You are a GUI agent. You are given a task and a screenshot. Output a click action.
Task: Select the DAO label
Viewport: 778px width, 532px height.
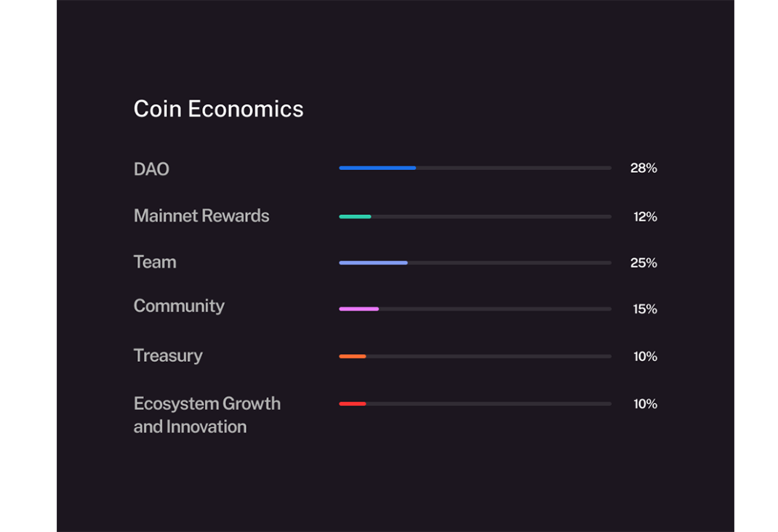[151, 169]
